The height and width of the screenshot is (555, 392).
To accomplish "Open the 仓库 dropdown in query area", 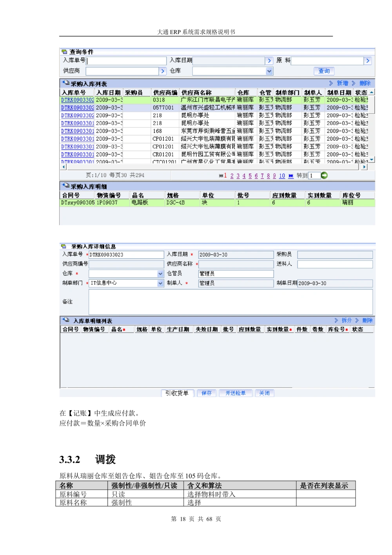I will [x=269, y=71].
